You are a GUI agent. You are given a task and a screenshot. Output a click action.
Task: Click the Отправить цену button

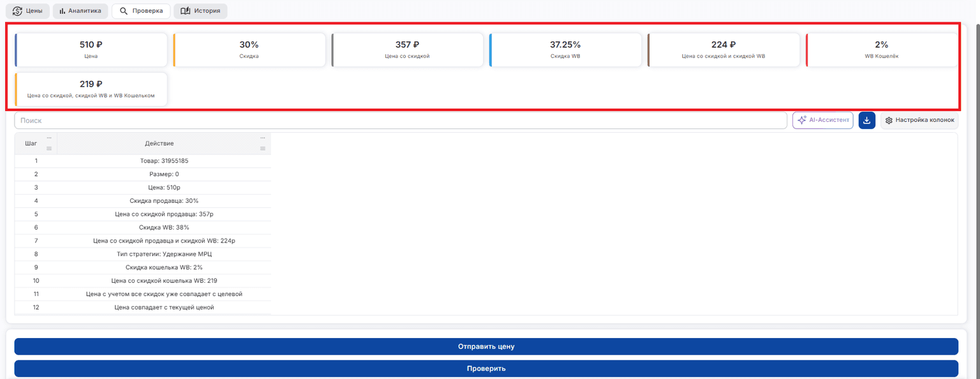(486, 346)
